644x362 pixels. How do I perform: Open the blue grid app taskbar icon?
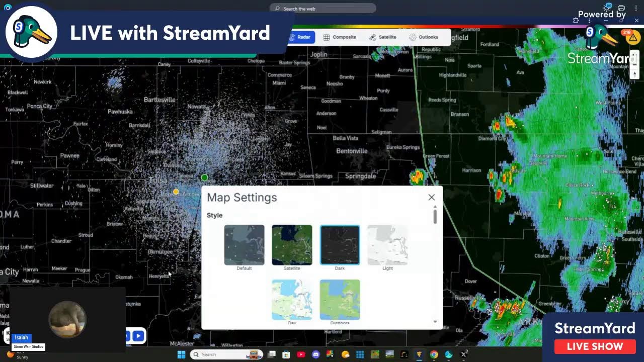click(x=360, y=354)
